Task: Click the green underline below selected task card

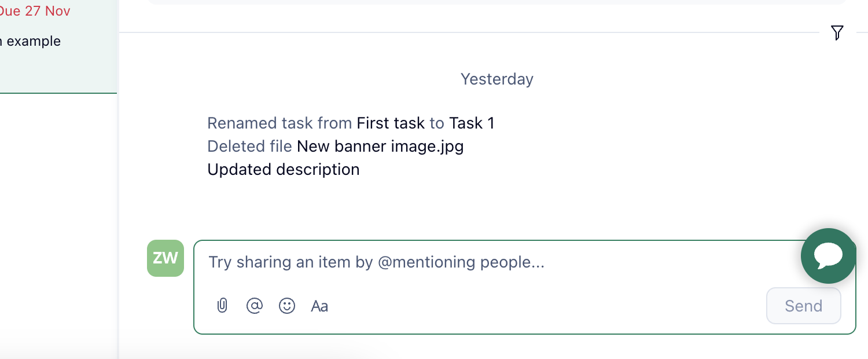Action: click(58, 93)
